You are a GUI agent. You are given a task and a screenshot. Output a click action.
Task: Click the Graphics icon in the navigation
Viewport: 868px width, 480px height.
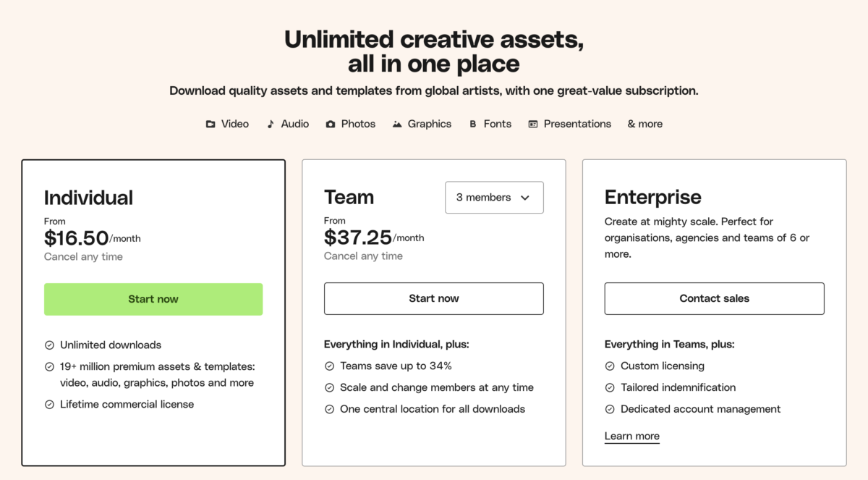[x=396, y=124]
